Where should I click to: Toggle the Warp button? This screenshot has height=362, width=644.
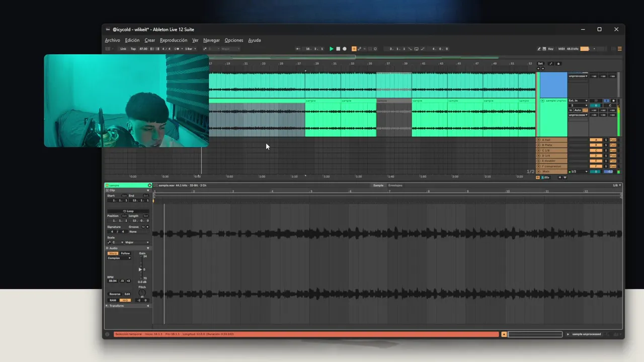[x=112, y=253]
